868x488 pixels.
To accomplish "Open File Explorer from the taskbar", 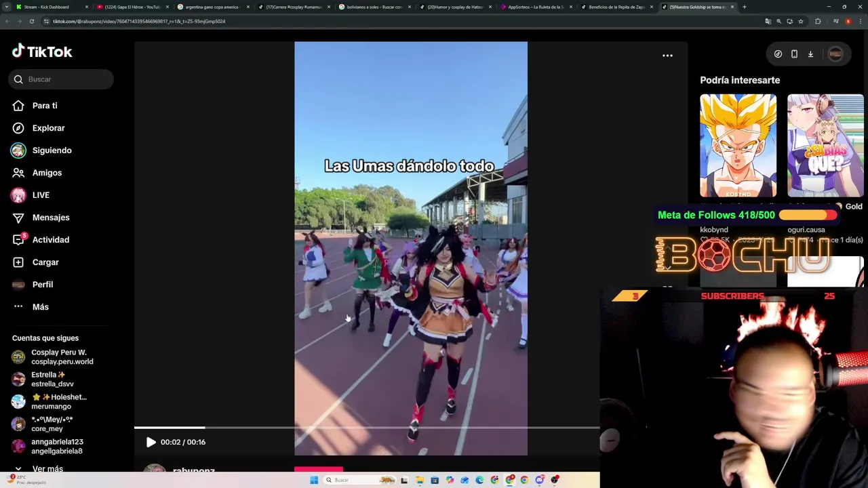I will pos(420,480).
